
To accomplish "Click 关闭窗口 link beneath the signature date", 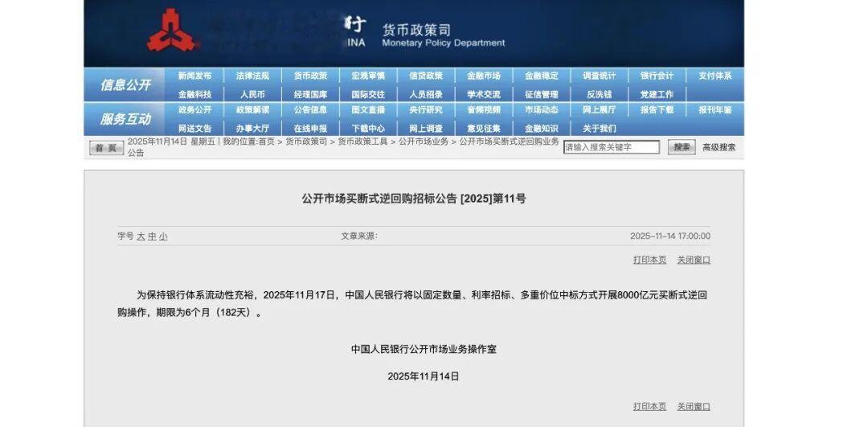I will coord(694,407).
